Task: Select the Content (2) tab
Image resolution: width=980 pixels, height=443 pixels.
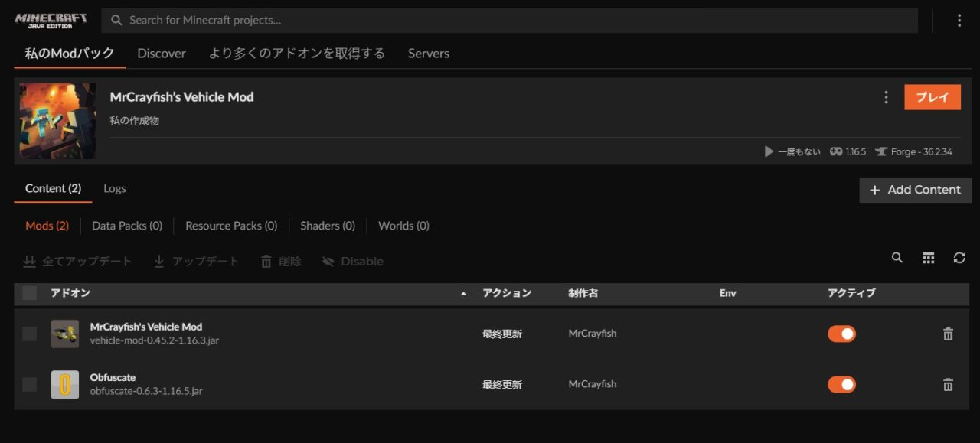Action: click(x=53, y=189)
